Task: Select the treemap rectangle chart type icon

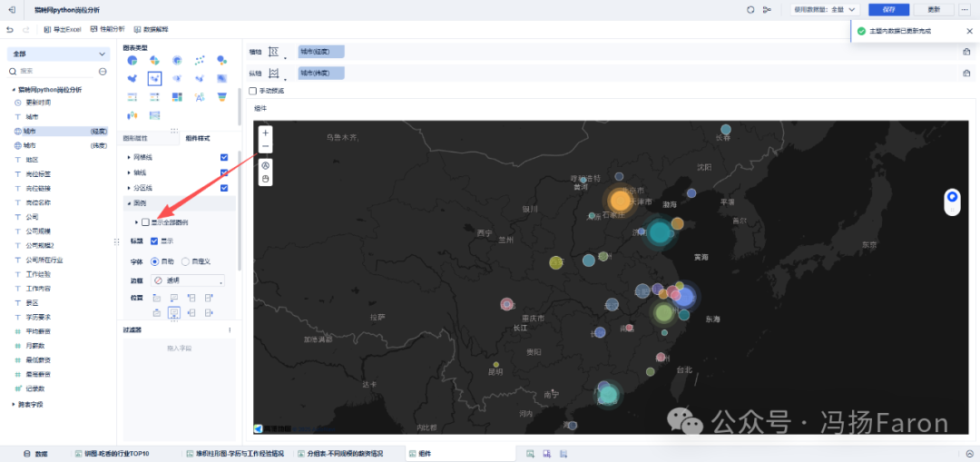Action: 177,97
